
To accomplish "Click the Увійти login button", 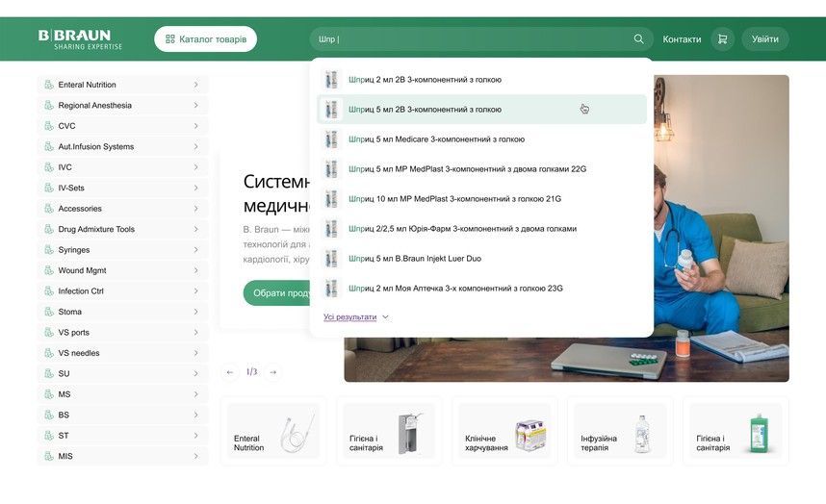I will click(765, 38).
